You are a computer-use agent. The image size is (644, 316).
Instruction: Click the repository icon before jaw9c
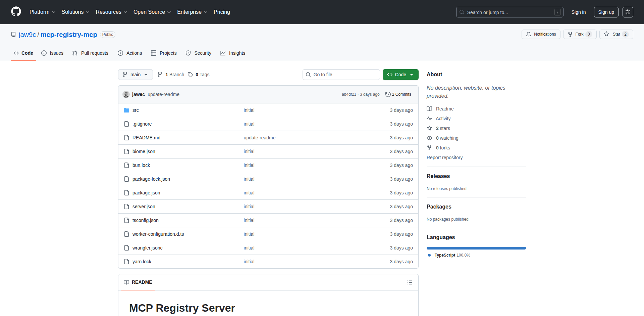[x=13, y=35]
